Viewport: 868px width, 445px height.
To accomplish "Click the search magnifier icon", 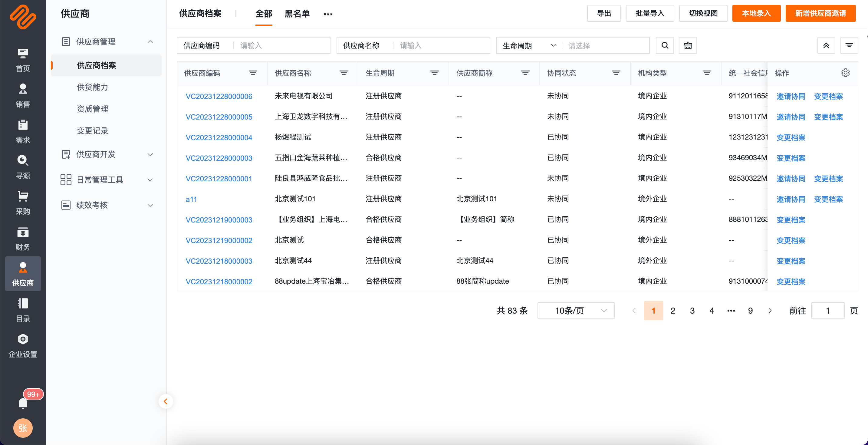I will pos(665,45).
